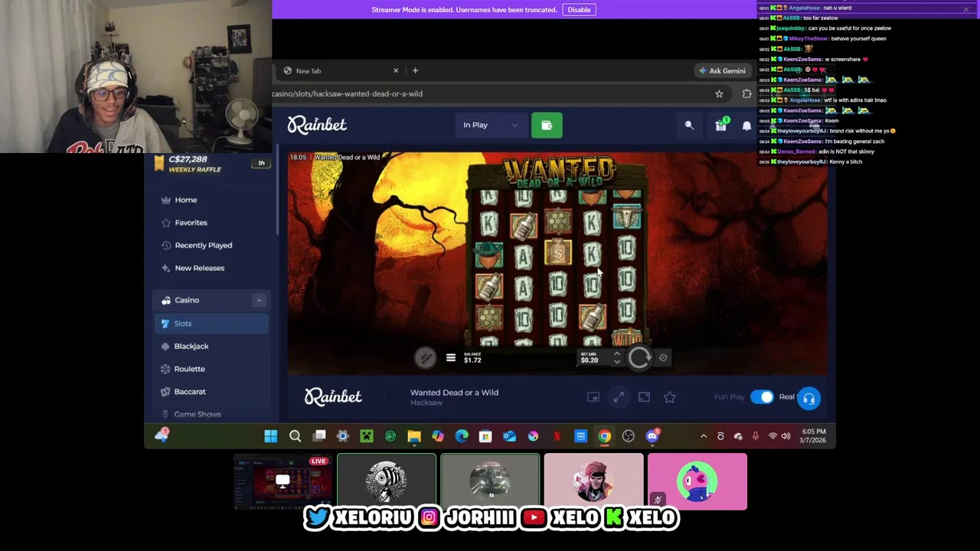
Task: Bookmark this page with the star icon
Action: click(719, 93)
